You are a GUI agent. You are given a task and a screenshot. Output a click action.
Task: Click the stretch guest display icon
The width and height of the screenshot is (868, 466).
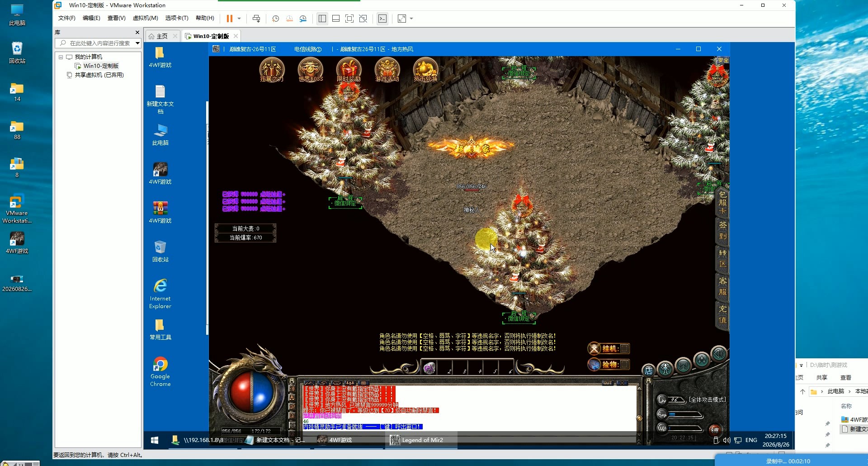point(402,19)
